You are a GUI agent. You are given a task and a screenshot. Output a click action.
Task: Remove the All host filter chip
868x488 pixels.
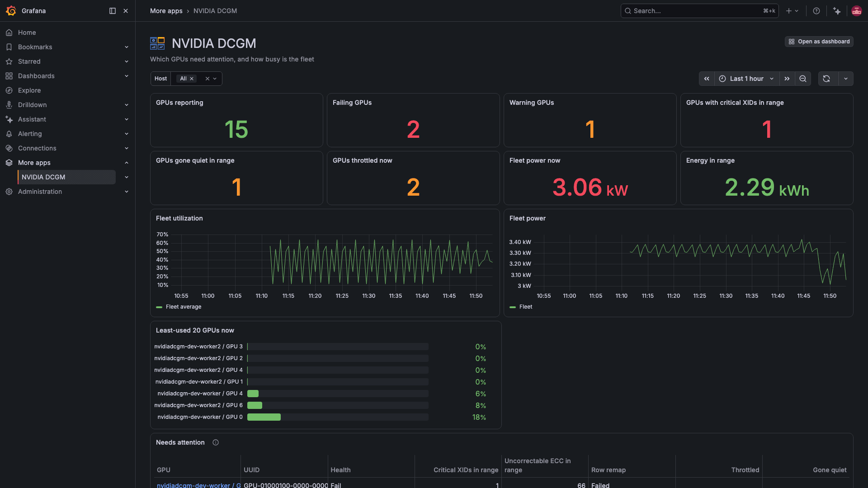(192, 79)
